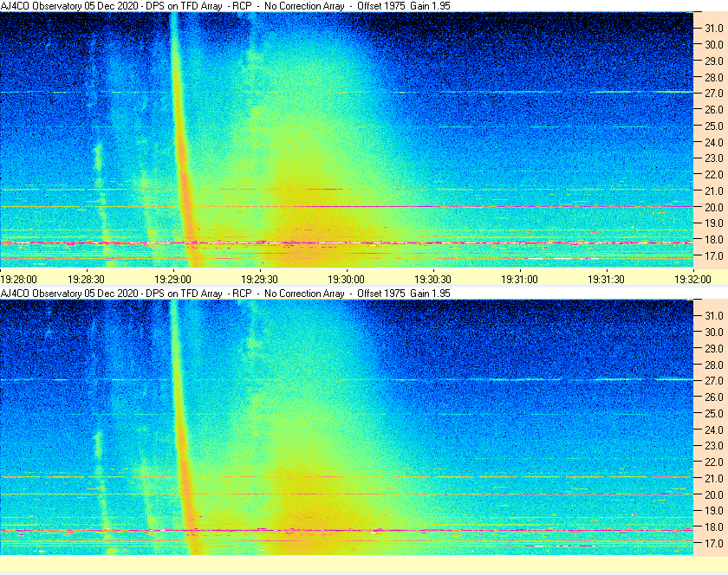Click 19.0 MHz label on upper spectrogram
The image size is (728, 575).
pos(714,223)
